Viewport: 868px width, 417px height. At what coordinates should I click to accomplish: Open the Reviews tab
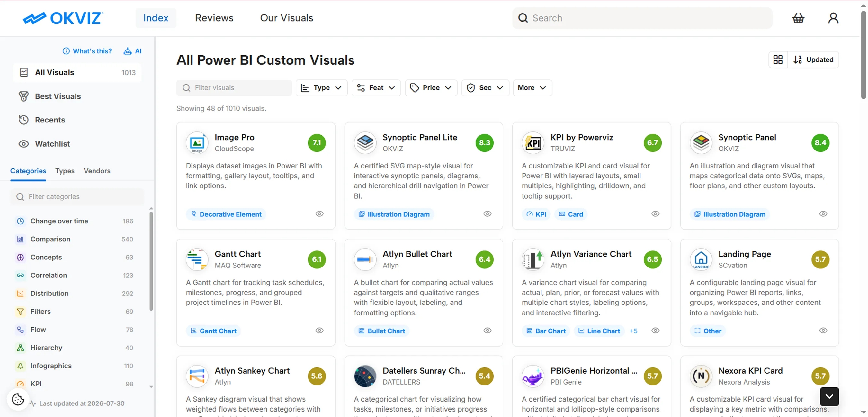tap(214, 18)
